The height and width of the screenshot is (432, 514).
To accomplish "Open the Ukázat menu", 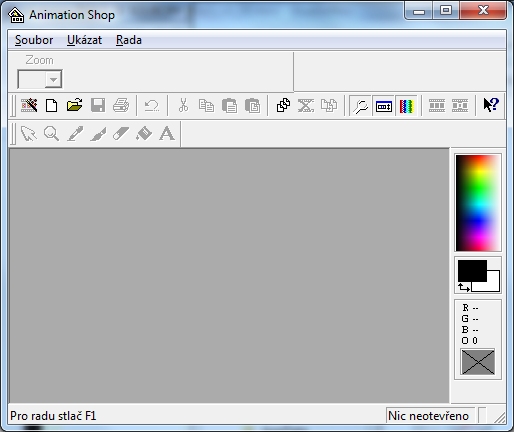I will tap(84, 40).
